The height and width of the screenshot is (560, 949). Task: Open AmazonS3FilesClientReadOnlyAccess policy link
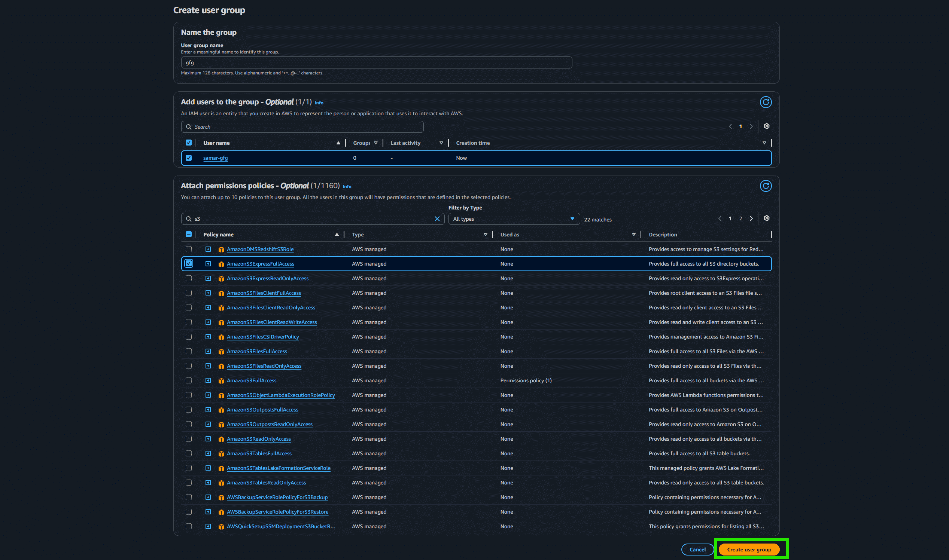pyautogui.click(x=271, y=307)
